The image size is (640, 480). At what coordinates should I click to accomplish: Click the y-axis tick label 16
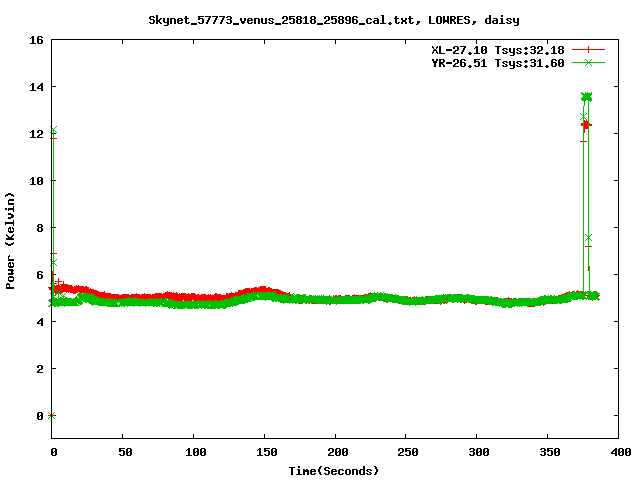tap(36, 40)
